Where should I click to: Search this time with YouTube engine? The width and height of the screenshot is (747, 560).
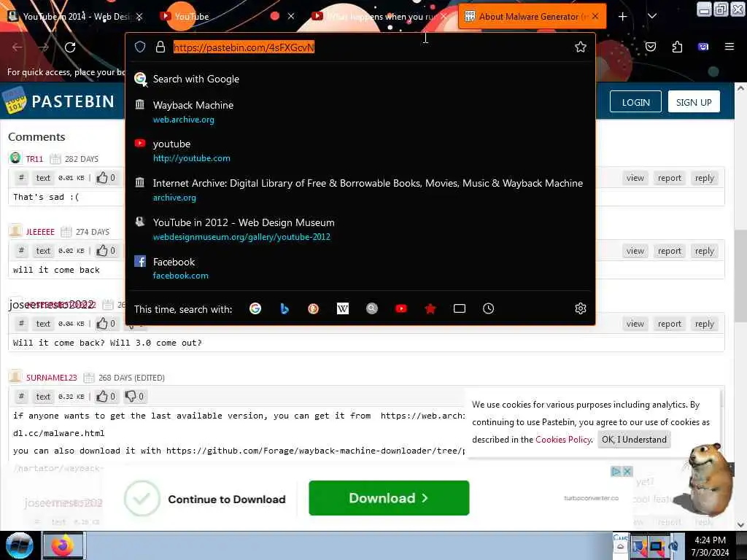pyautogui.click(x=401, y=308)
